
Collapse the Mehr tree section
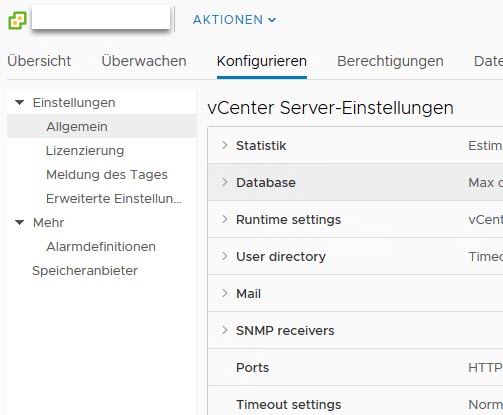coord(20,222)
